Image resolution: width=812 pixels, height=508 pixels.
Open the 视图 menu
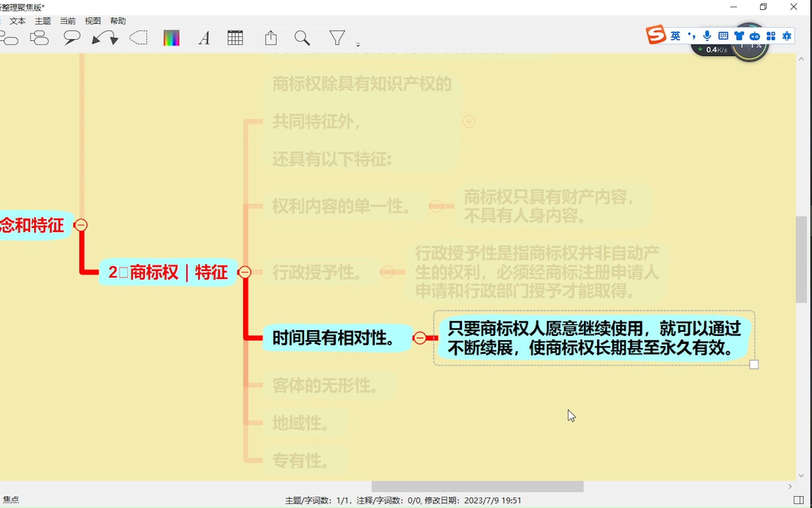pyautogui.click(x=93, y=21)
